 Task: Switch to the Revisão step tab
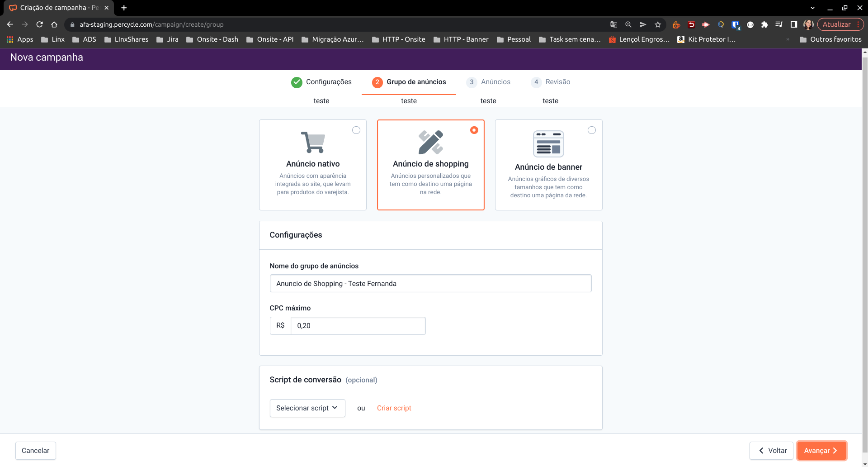pyautogui.click(x=551, y=82)
